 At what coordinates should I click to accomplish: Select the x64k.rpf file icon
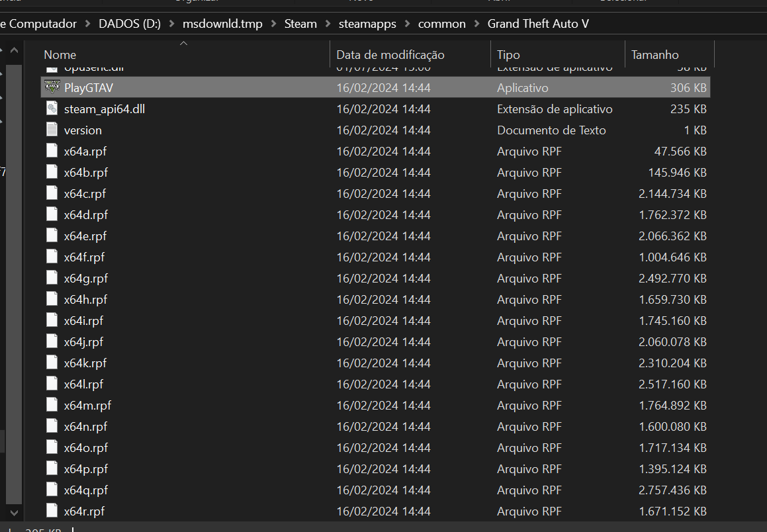click(x=52, y=363)
